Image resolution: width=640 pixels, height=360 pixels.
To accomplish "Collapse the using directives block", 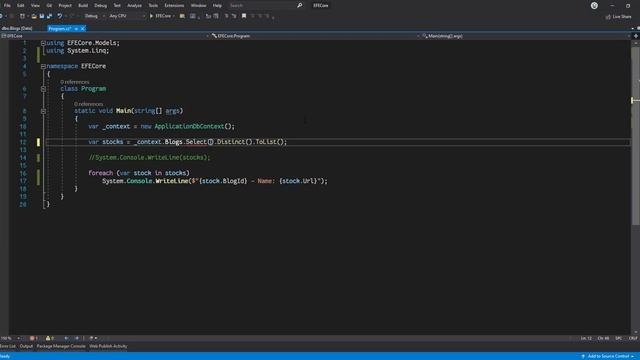I will [x=43, y=43].
